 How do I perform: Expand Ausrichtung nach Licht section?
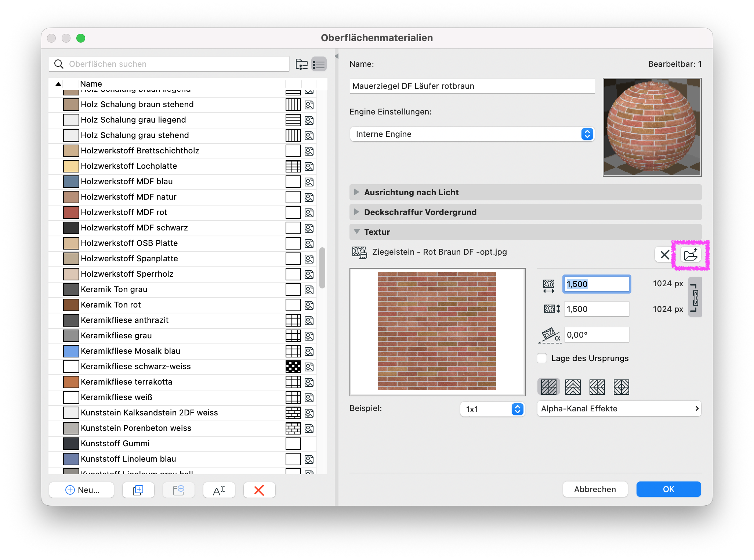pos(356,192)
